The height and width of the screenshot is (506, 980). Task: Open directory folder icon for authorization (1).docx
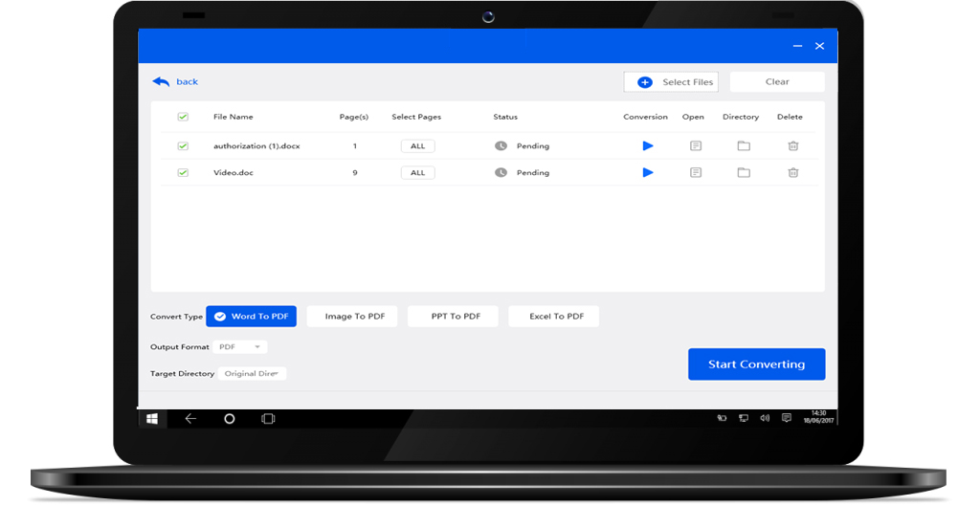pyautogui.click(x=743, y=146)
